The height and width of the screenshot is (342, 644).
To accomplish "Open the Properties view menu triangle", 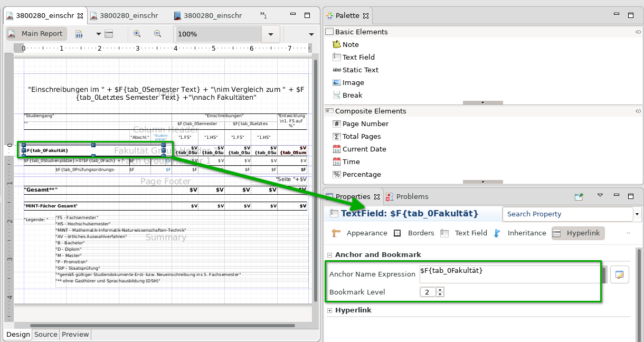I will [600, 195].
